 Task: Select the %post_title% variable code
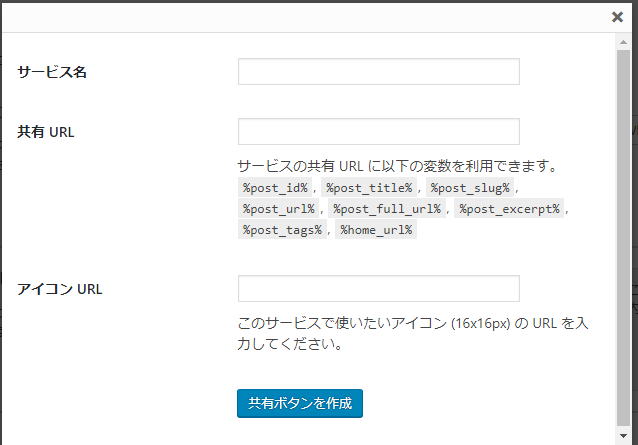(369, 188)
